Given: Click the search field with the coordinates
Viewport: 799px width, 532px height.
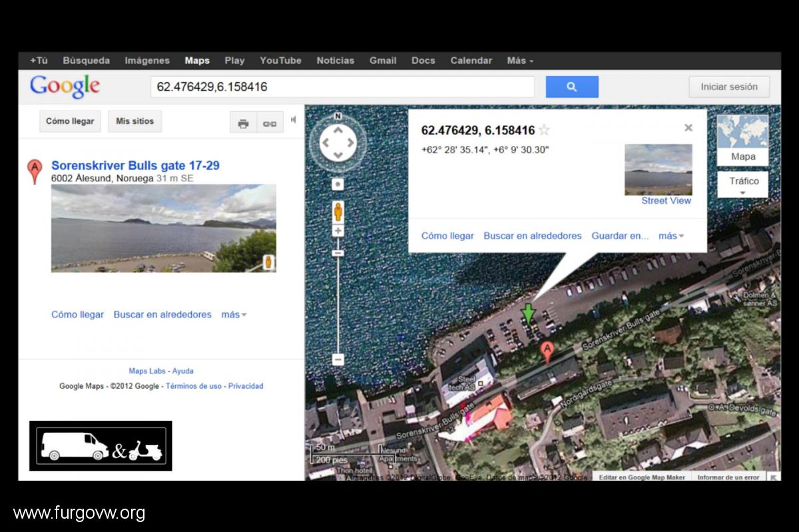Looking at the screenshot, I should click(342, 87).
